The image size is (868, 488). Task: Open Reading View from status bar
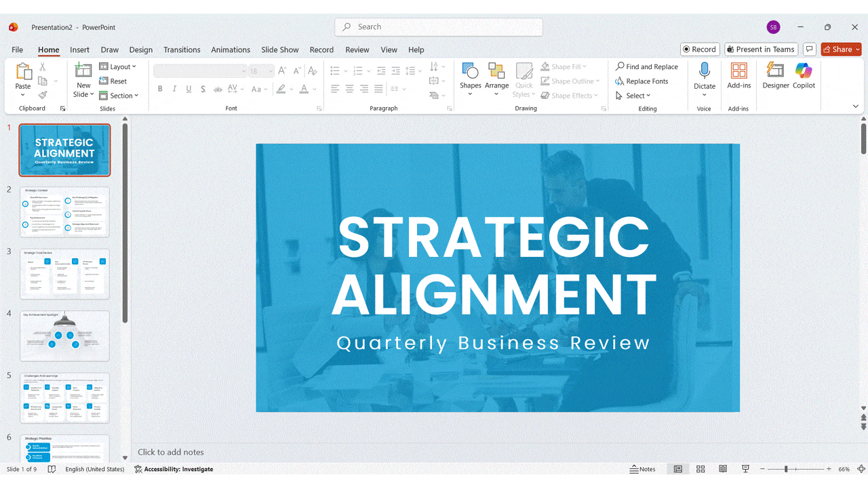[723, 469]
